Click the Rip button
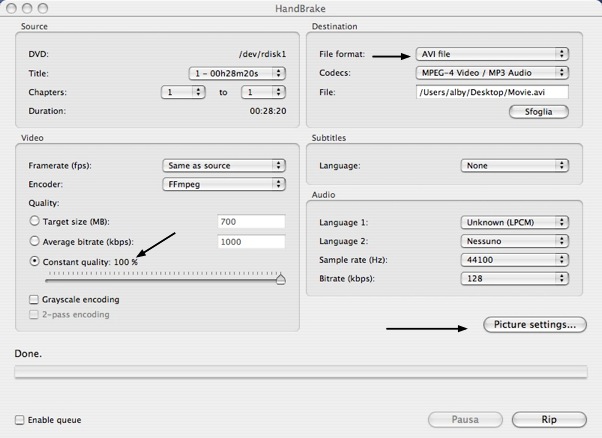 (x=549, y=420)
